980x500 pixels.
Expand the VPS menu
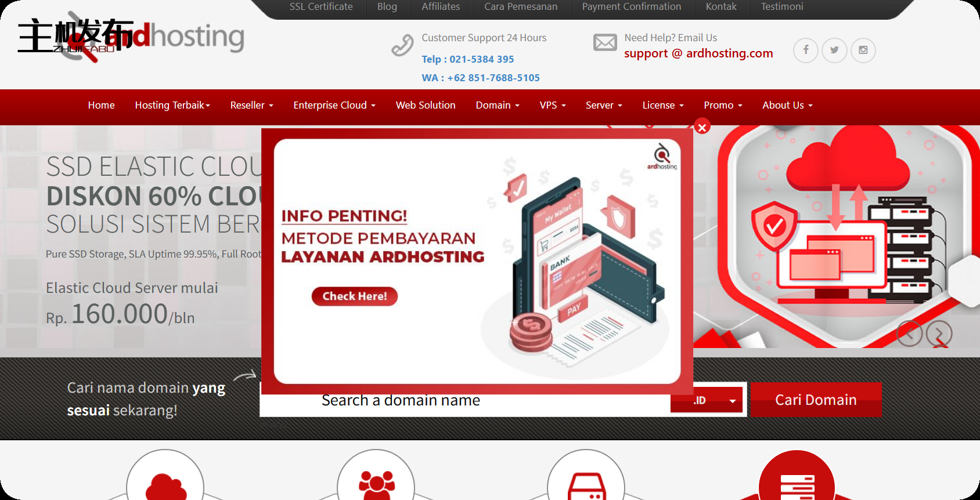pyautogui.click(x=552, y=106)
